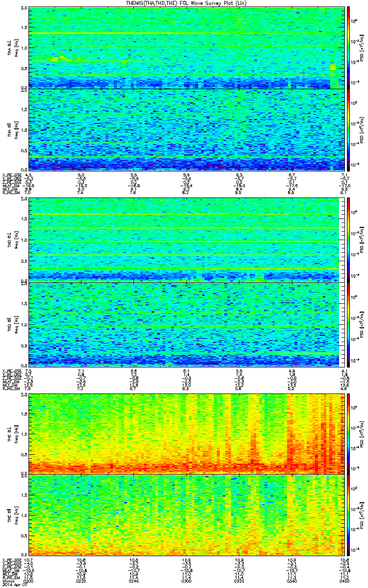Screen dimensions: 368x588
Task: Click the 'THE BL freq [Hz]' axis label
Action: pos(12,434)
